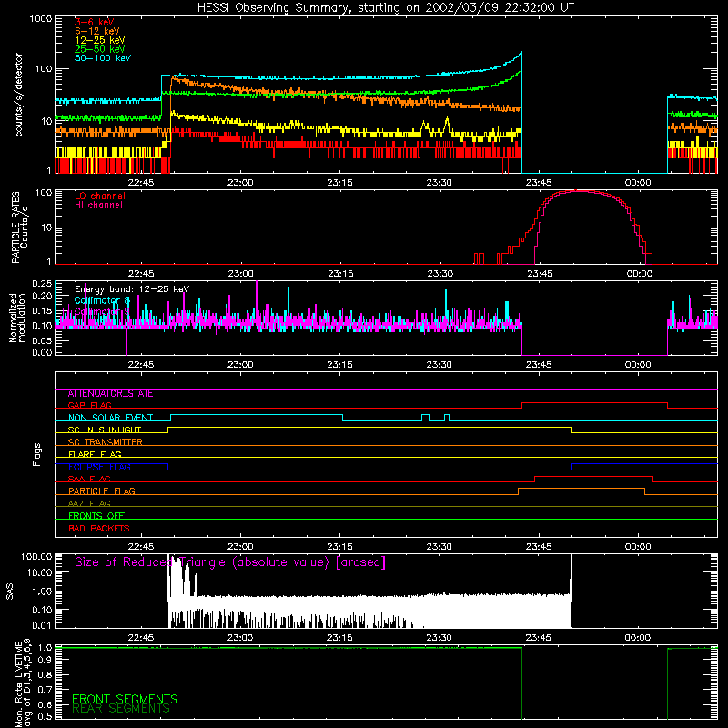Select the red 3-6 keV legend label
Viewport: 728px width, 728px height.
pos(95,22)
